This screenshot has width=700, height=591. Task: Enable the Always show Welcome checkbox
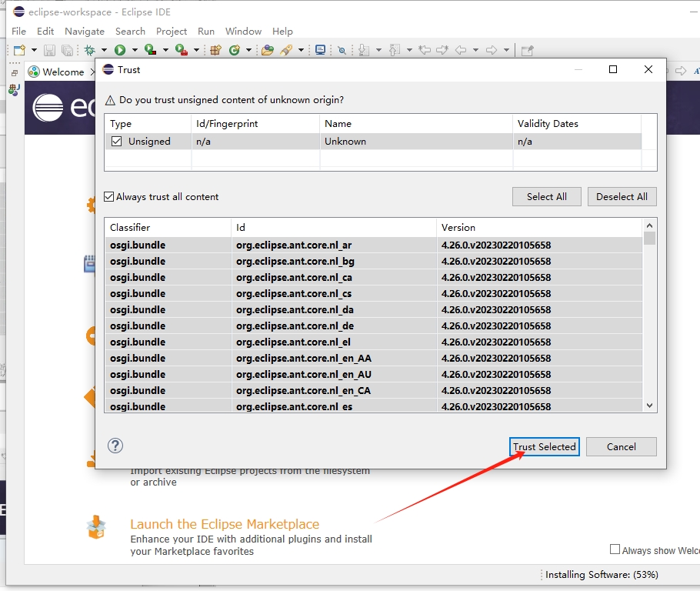coord(615,549)
